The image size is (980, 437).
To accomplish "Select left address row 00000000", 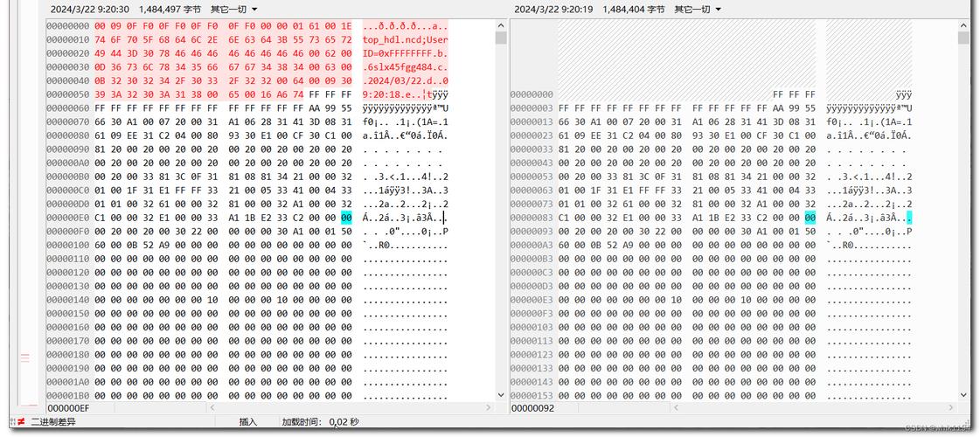I will click(x=68, y=25).
